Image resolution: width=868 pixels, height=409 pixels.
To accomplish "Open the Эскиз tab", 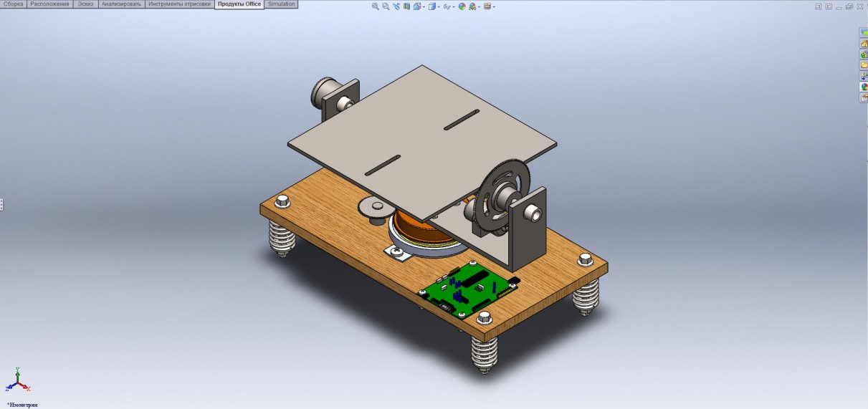I will click(85, 4).
